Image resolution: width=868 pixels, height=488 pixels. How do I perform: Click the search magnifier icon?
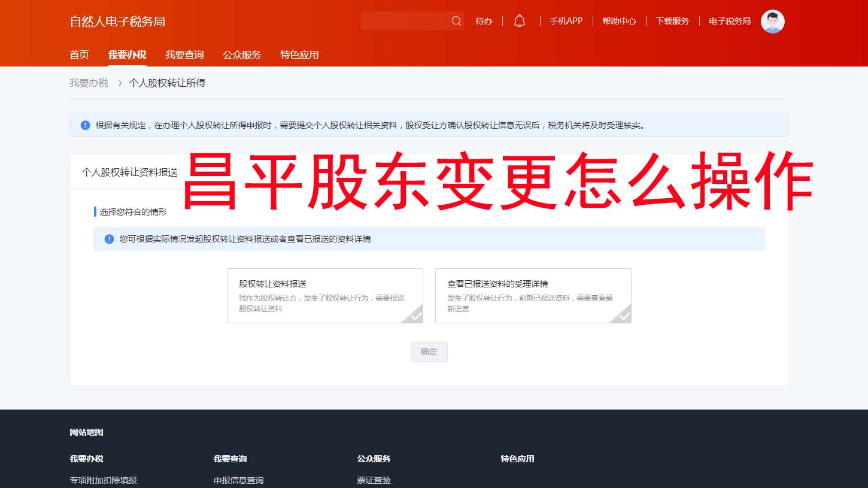coord(456,20)
